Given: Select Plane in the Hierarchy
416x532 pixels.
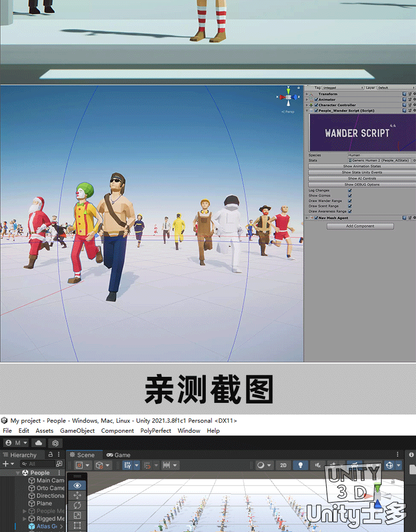Looking at the screenshot, I should 44,503.
